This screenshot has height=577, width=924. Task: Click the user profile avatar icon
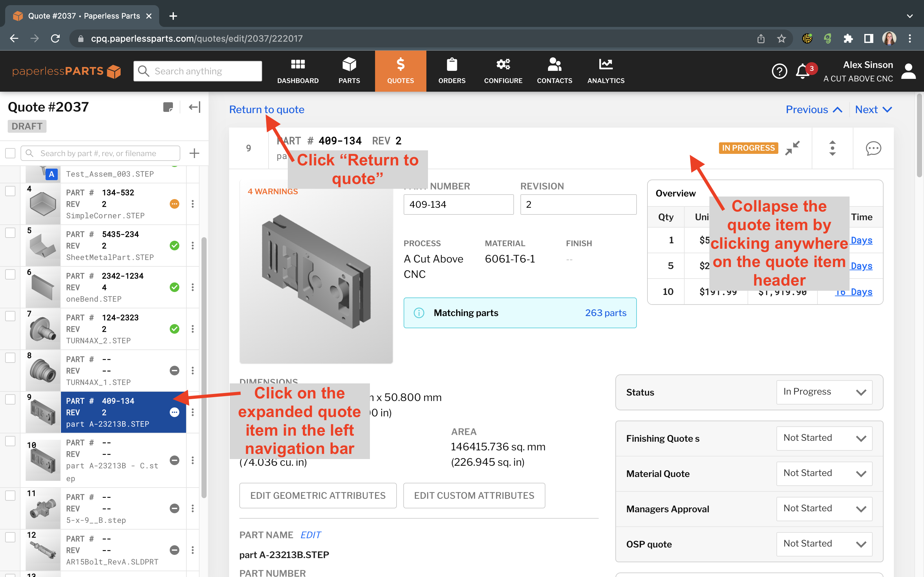coord(908,71)
